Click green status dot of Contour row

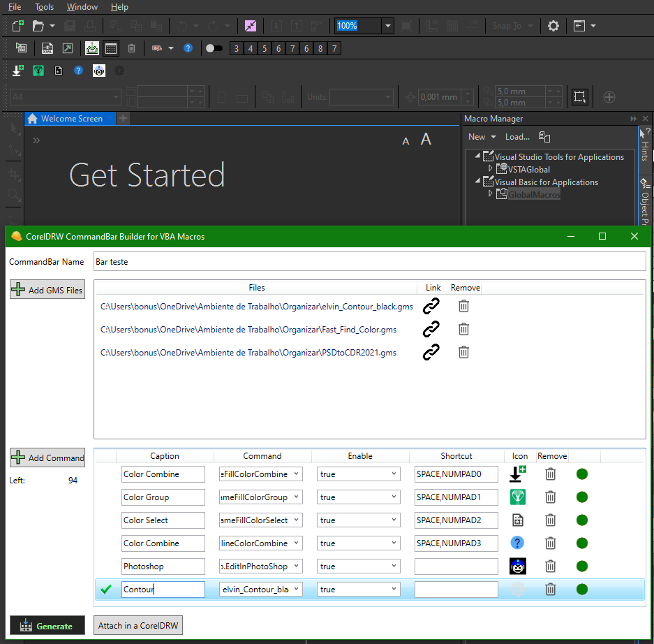(582, 589)
